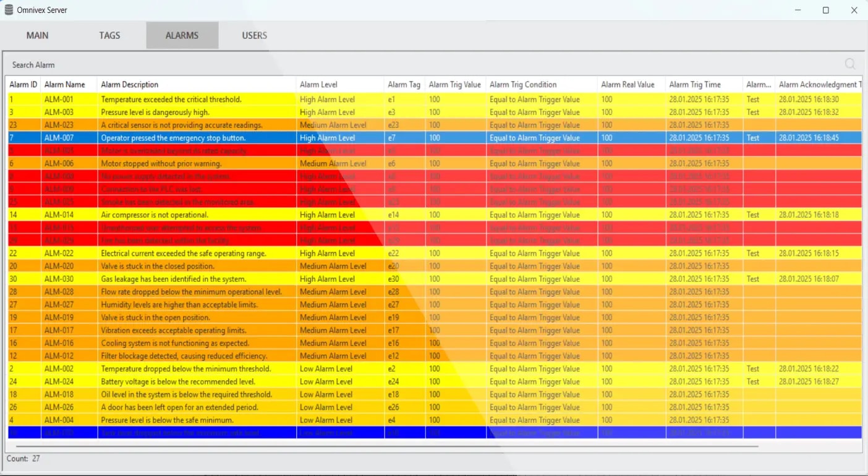Go to the USERS tab
868x476 pixels.
254,35
